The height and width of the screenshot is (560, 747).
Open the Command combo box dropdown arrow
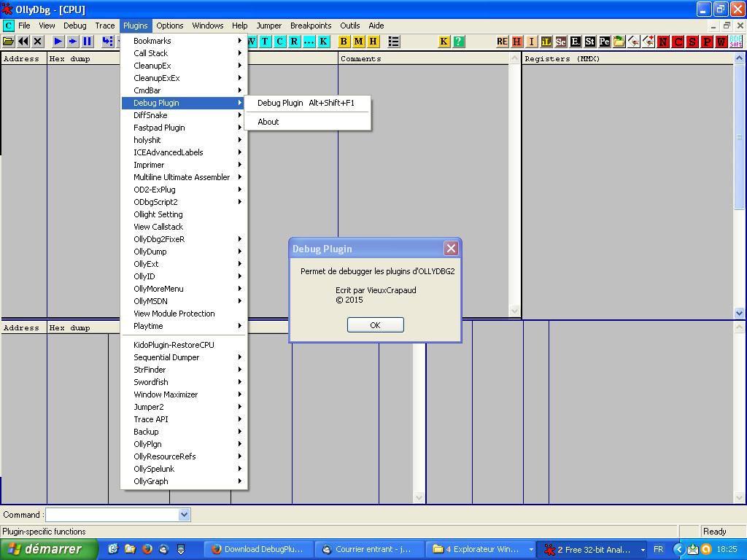tap(185, 514)
